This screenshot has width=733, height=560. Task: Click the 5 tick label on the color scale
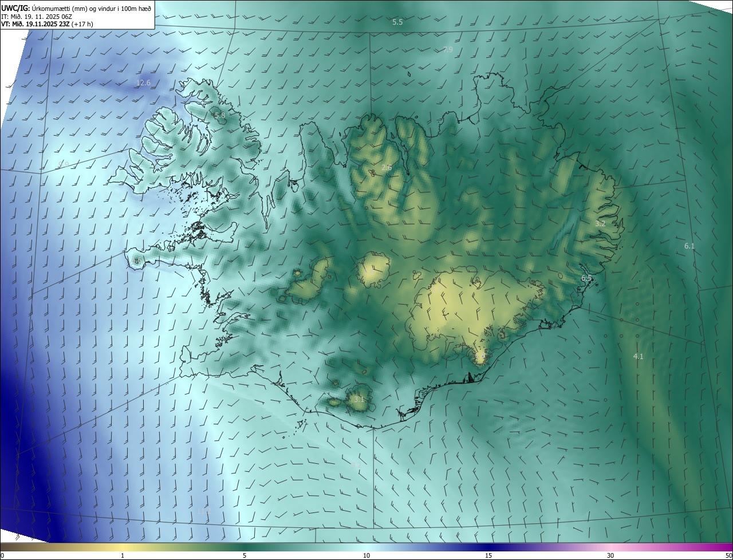coord(245,556)
